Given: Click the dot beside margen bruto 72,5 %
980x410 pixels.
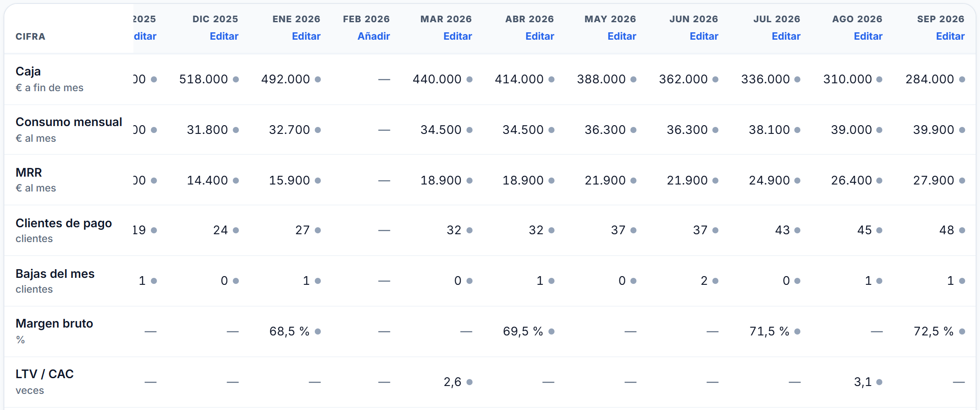Looking at the screenshot, I should (x=962, y=331).
